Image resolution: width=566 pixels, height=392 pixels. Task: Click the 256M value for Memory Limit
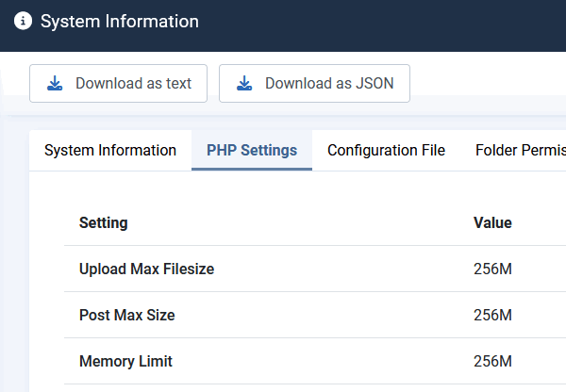click(492, 362)
